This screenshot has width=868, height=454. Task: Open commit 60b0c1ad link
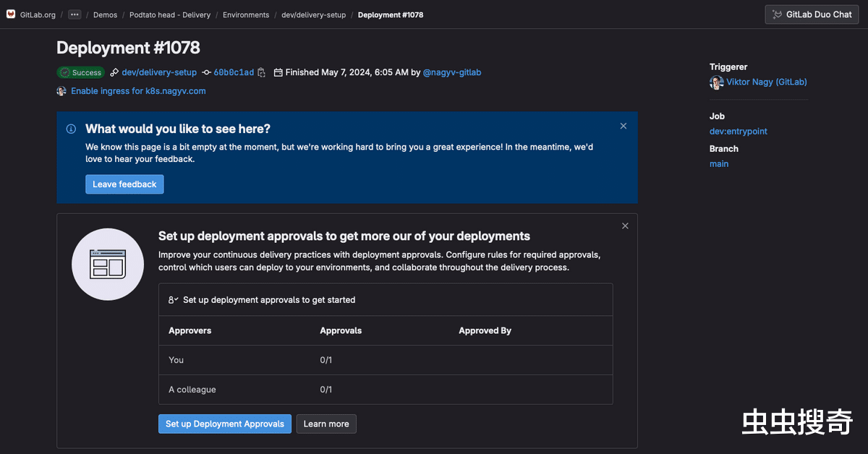coord(234,72)
